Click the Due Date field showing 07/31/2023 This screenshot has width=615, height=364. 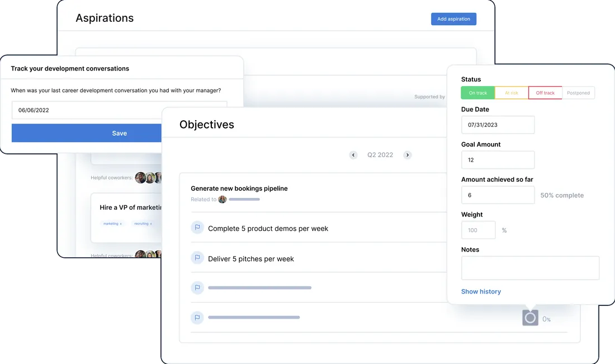tap(498, 125)
